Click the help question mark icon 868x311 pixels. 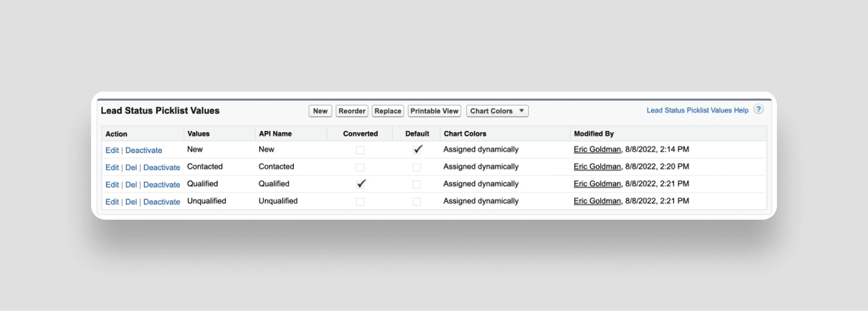pyautogui.click(x=758, y=110)
